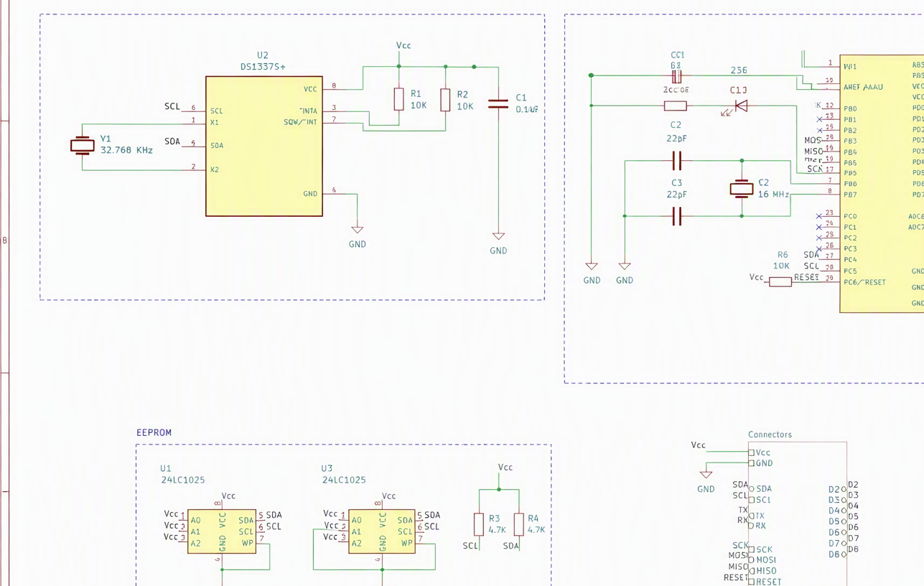Select the C3 22pF capacitor symbol
The height and width of the screenshot is (586, 924).
click(x=676, y=215)
